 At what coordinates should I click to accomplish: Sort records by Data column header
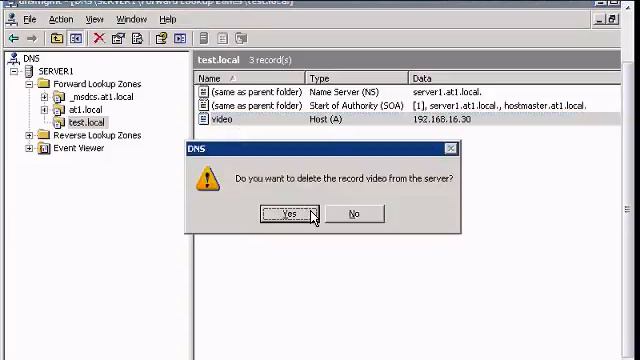514,78
